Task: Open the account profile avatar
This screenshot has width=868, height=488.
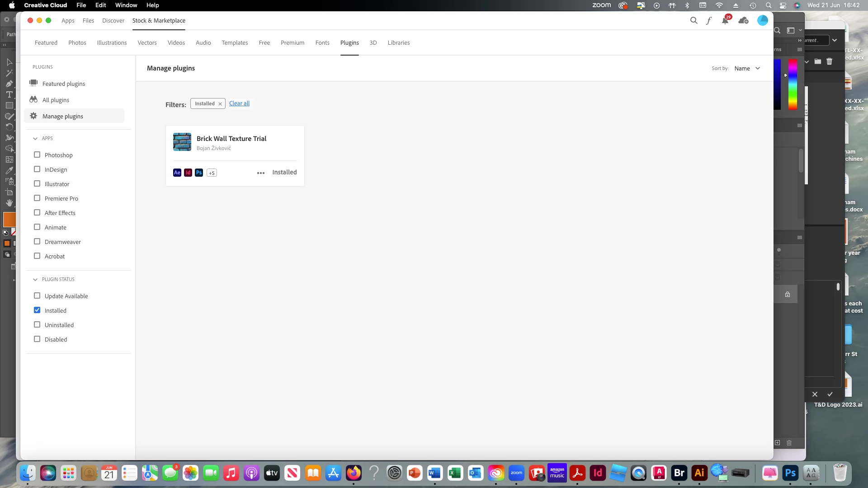Action: (x=762, y=20)
